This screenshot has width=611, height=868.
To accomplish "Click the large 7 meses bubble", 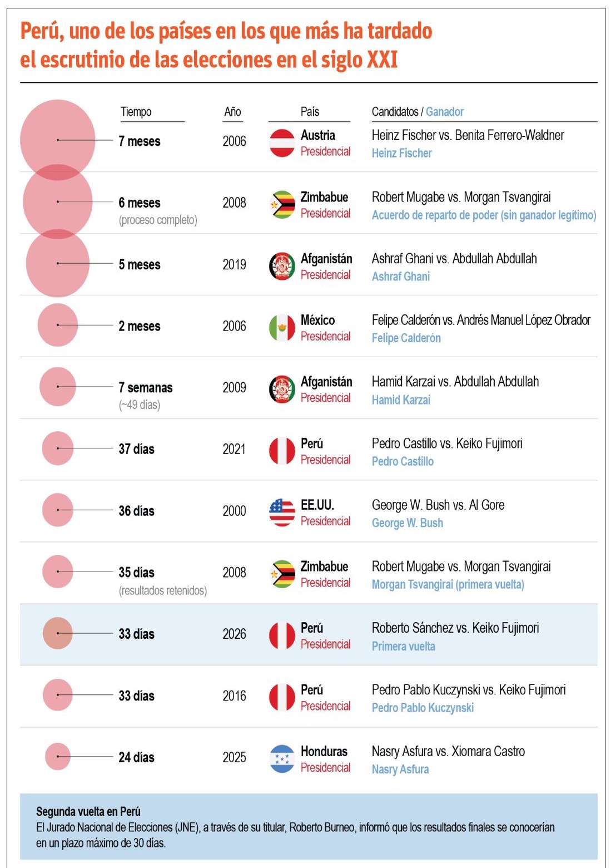I will 58,140.
